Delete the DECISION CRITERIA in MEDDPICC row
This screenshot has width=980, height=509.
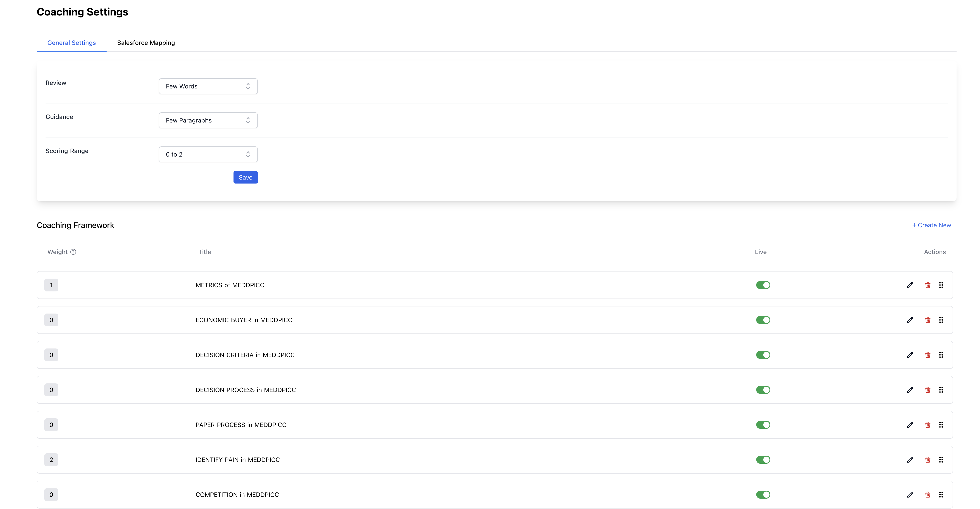pyautogui.click(x=928, y=355)
